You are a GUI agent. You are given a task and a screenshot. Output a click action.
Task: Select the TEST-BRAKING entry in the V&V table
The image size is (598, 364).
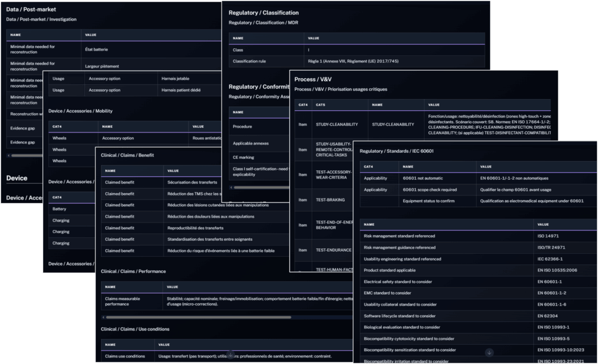[x=330, y=200]
